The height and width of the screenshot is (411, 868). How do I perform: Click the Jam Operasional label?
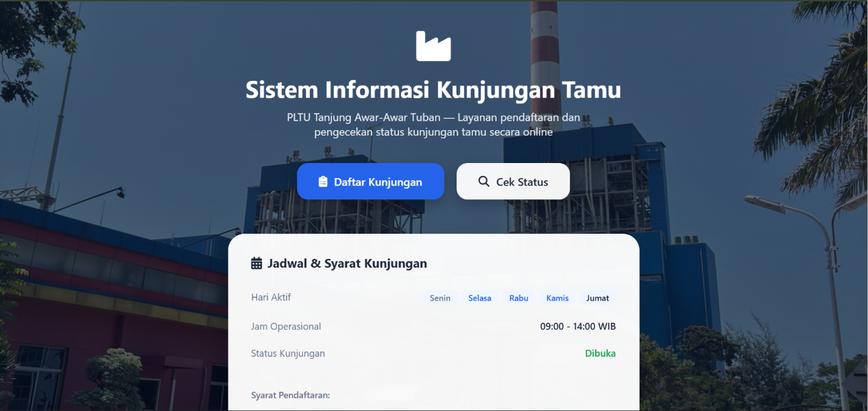click(x=286, y=327)
